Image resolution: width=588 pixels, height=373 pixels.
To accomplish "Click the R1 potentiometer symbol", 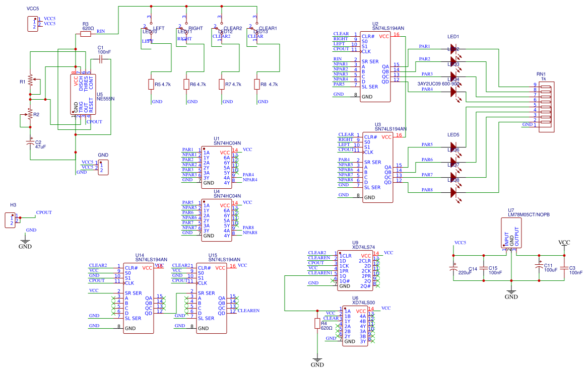I will click(x=30, y=80).
